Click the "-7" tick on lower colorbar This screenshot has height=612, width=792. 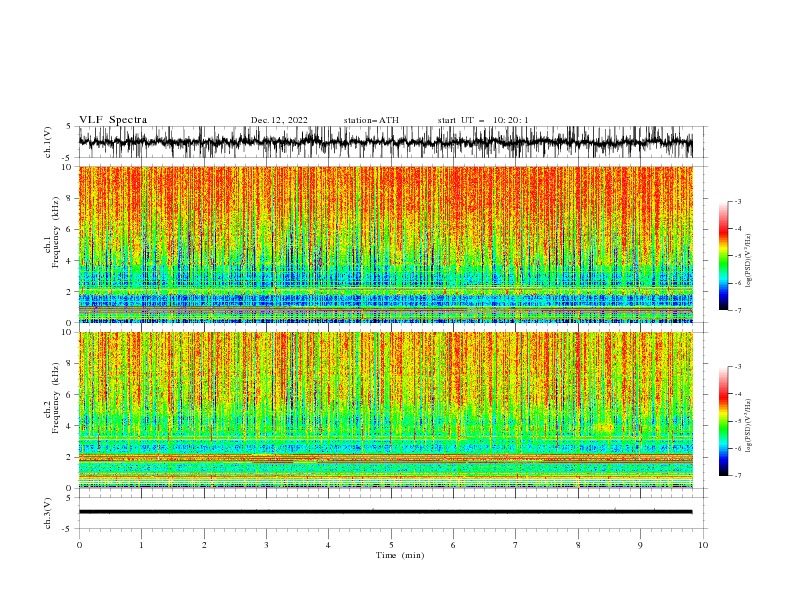738,476
